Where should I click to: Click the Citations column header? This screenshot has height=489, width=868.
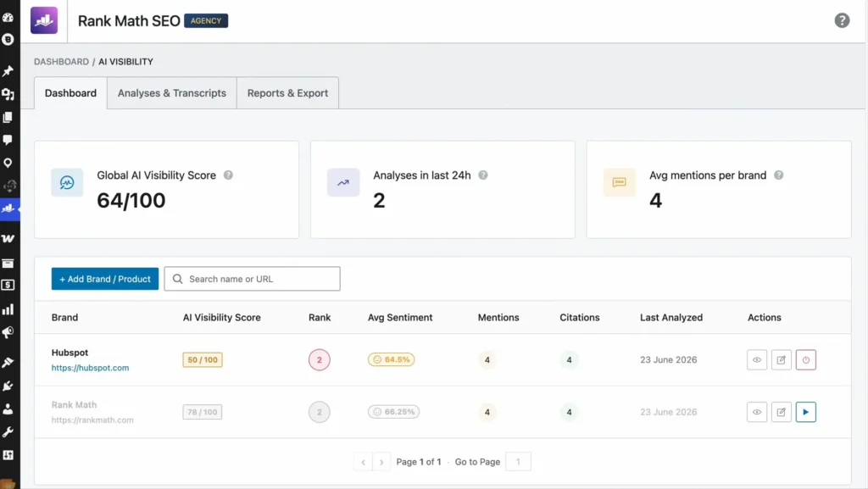pos(580,318)
